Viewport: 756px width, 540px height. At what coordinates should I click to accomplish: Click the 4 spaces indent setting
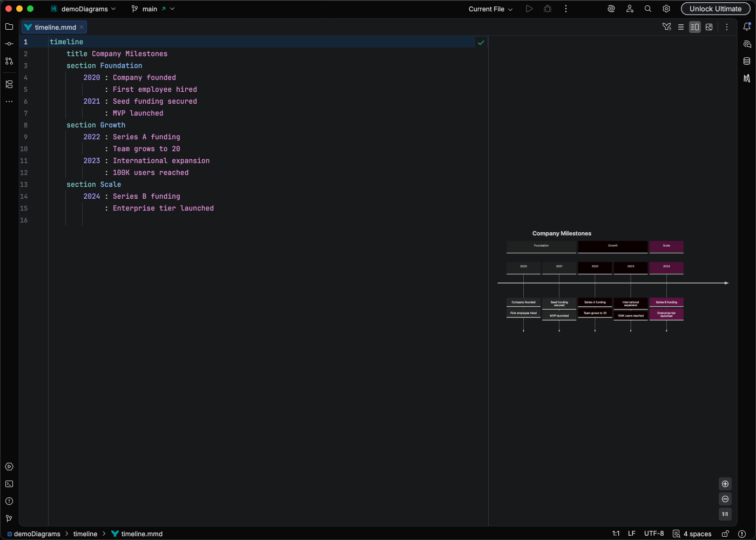click(697, 534)
